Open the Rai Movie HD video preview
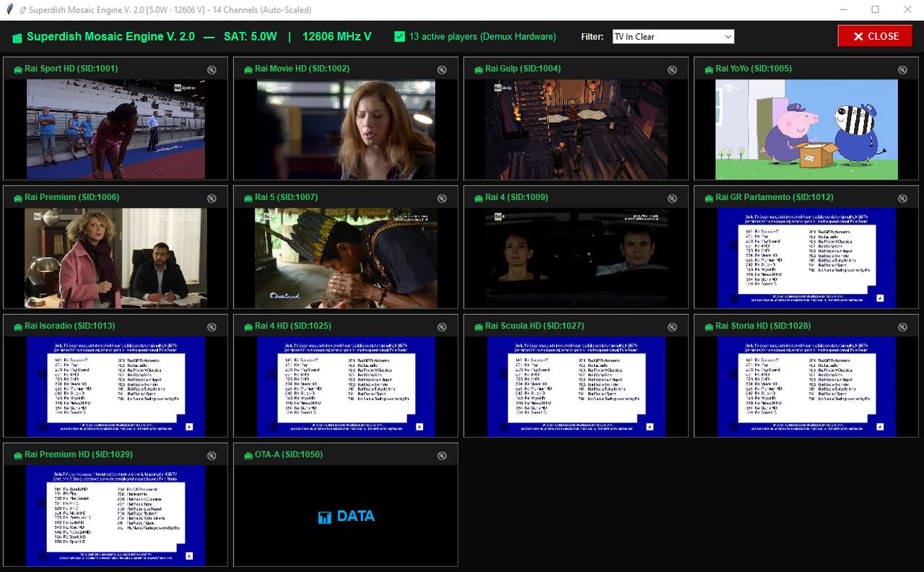 tap(346, 129)
